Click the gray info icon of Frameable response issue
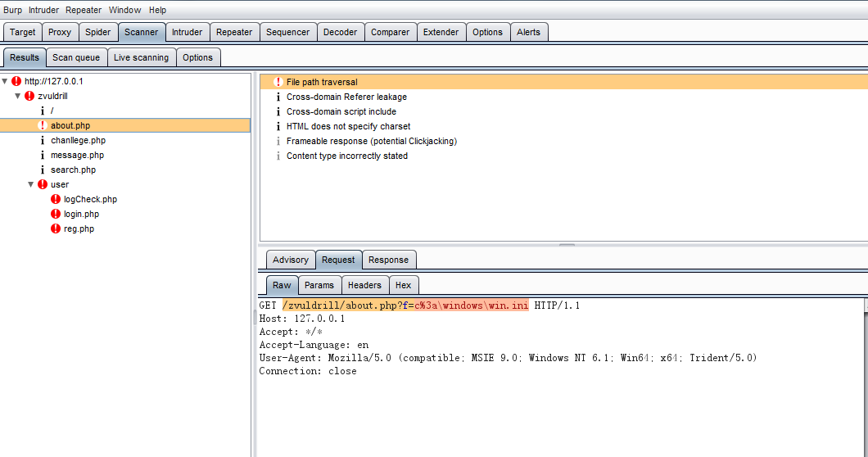 pyautogui.click(x=278, y=141)
